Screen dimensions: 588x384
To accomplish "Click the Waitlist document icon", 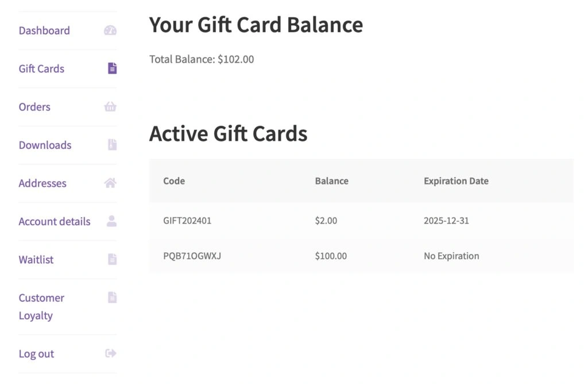I will (112, 259).
